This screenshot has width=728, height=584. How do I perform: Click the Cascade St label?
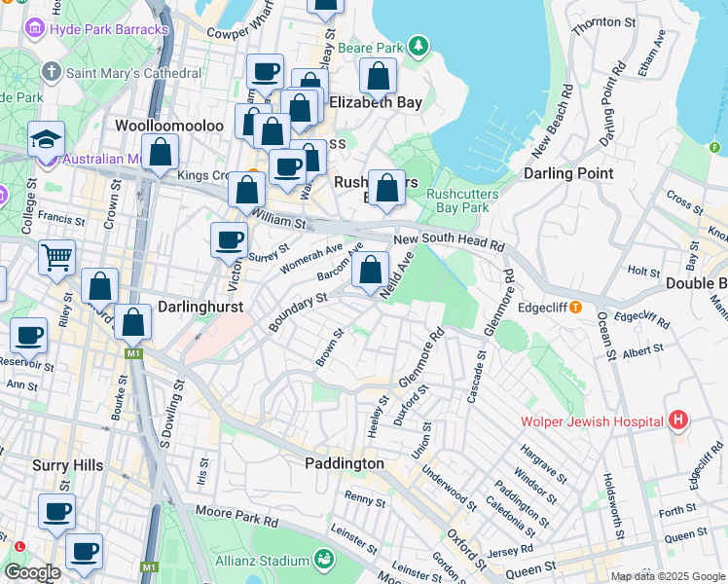point(476,377)
